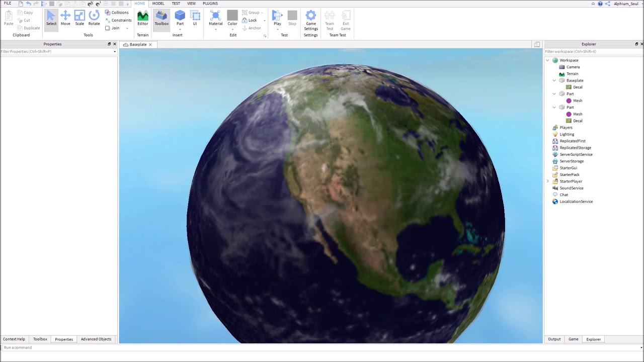Click the Share icon near username
The height and width of the screenshot is (362, 644).
[x=608, y=4]
